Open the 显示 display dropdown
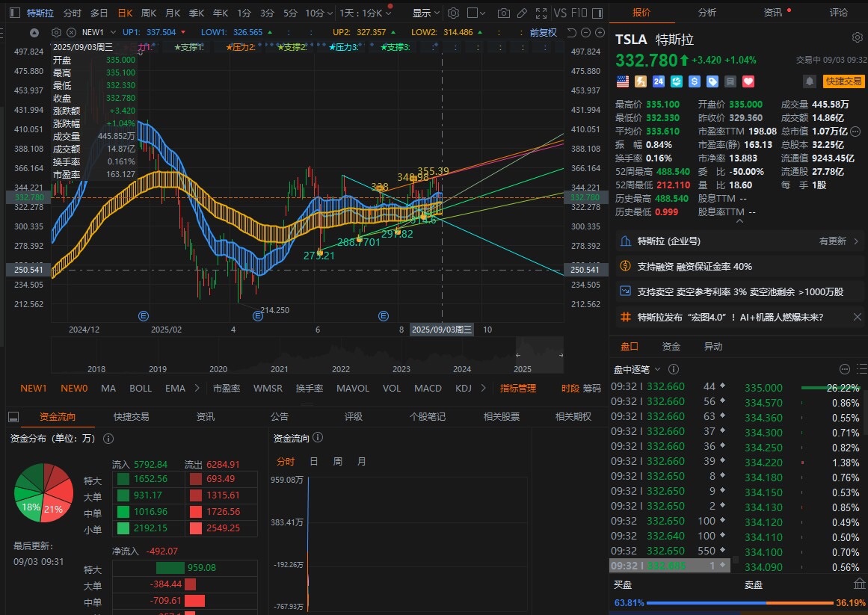868x615 pixels. (x=426, y=13)
